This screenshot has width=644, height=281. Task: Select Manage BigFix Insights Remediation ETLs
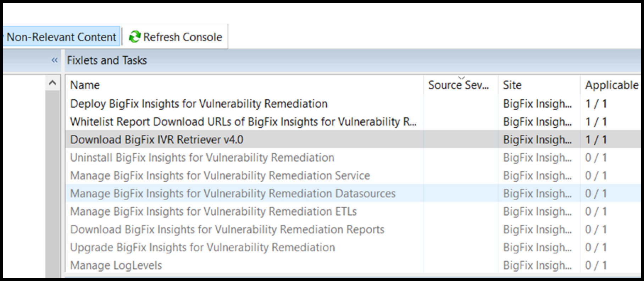(x=213, y=211)
